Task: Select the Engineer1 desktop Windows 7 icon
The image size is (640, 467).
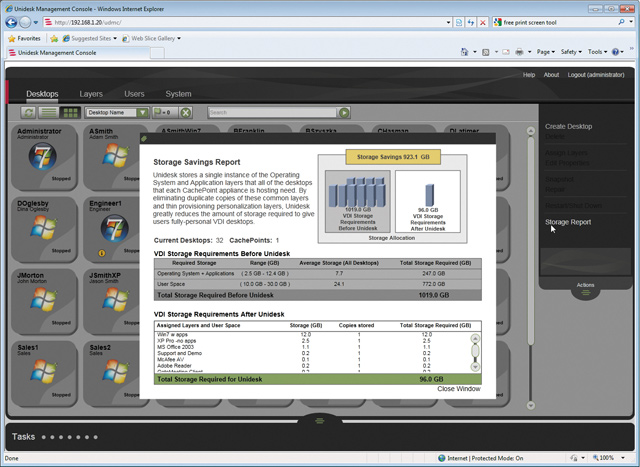Action: [115, 228]
